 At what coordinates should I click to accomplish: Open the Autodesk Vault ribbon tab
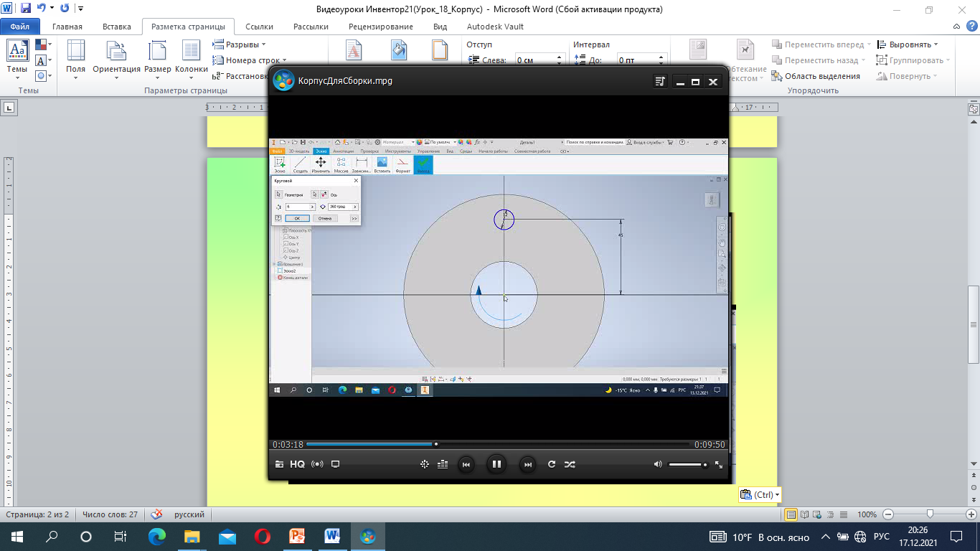point(495,27)
